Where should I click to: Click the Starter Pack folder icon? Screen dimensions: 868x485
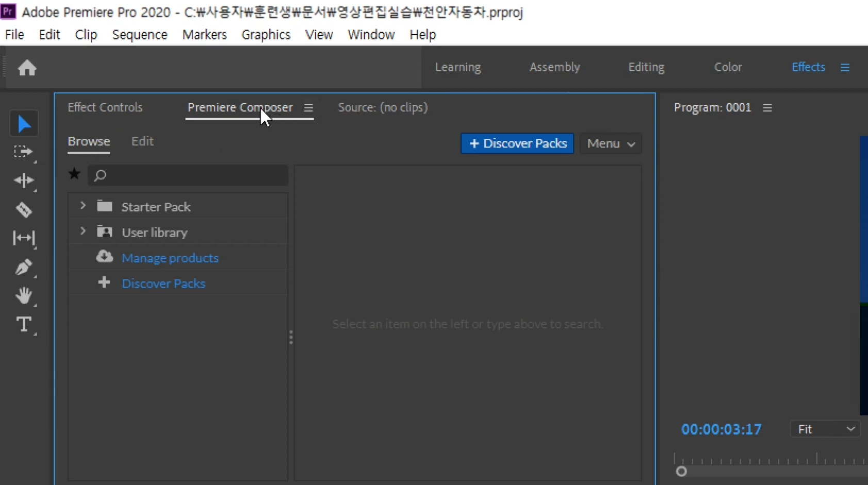click(105, 206)
